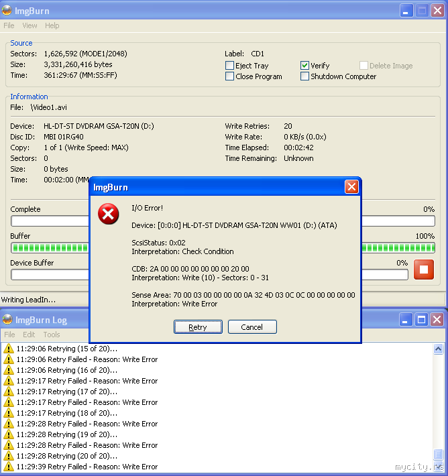Toggle the Delete Image checkbox
This screenshot has height=476, width=448.
tap(363, 66)
